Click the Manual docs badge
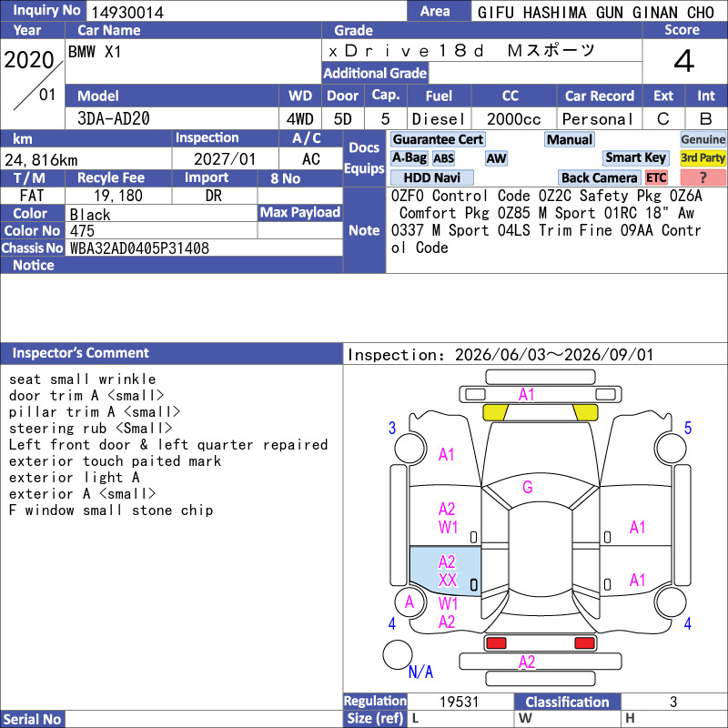 570,139
